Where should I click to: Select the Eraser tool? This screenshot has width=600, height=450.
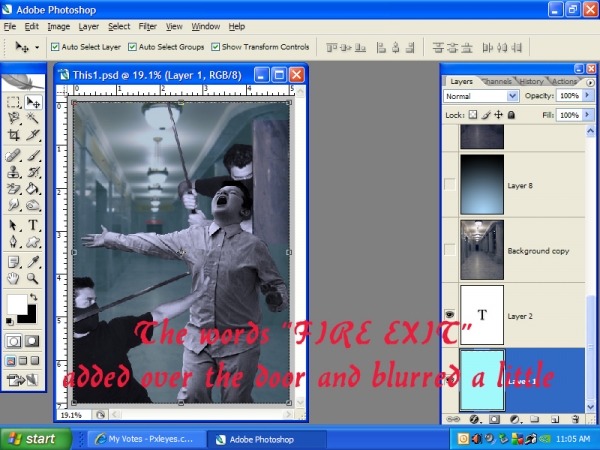click(13, 189)
